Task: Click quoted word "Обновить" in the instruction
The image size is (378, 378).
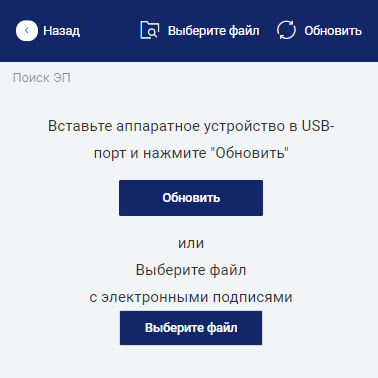Action: [x=250, y=153]
